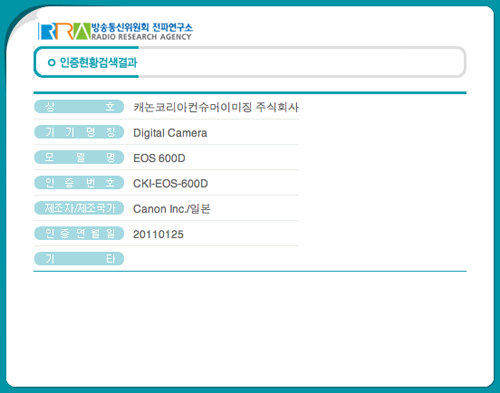The height and width of the screenshot is (393, 500).
Task: Click the 기기명칭 label badge
Action: pyautogui.click(x=79, y=132)
